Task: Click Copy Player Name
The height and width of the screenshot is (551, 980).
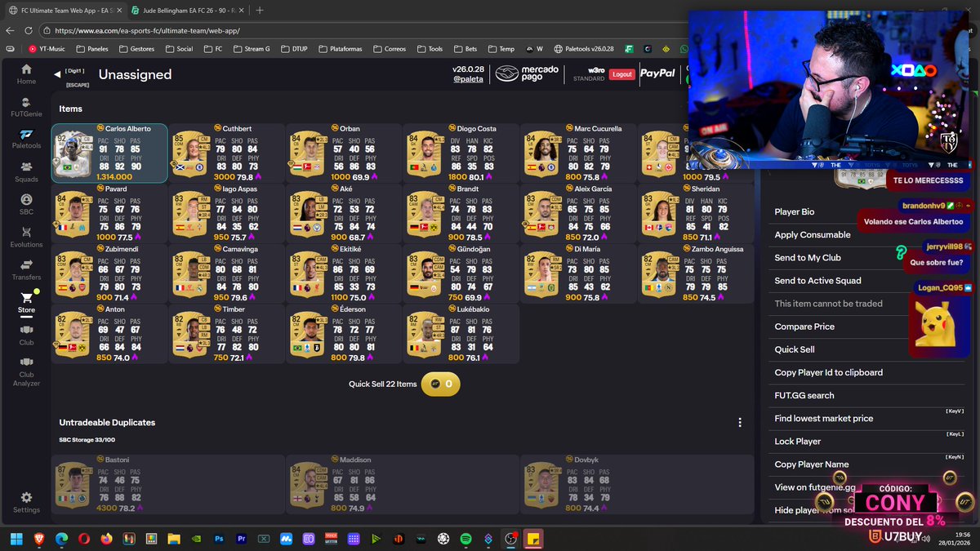Action: (x=812, y=464)
